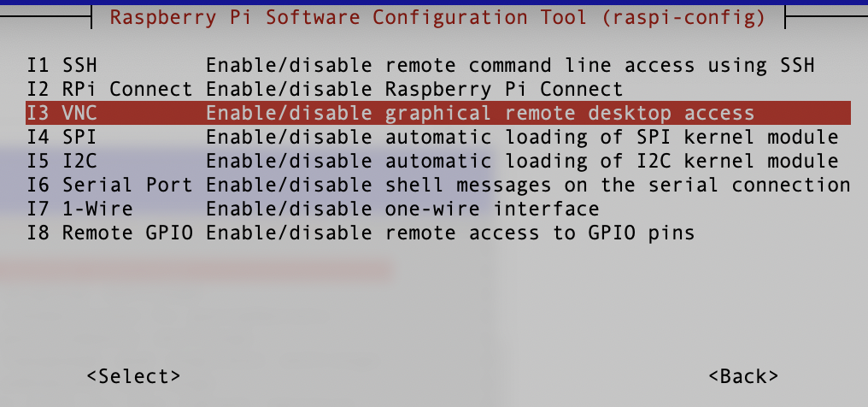Click the I2C kernel module description

(523, 161)
